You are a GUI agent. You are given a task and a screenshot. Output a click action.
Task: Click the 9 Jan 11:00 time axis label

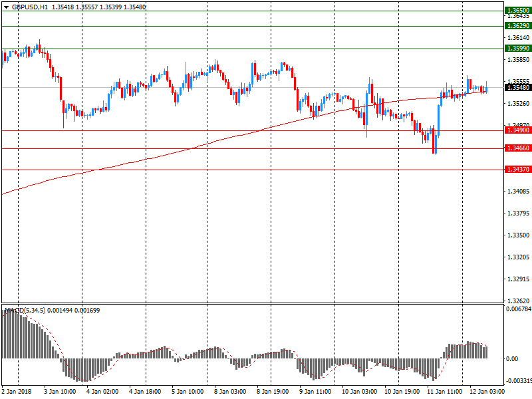pos(315,391)
